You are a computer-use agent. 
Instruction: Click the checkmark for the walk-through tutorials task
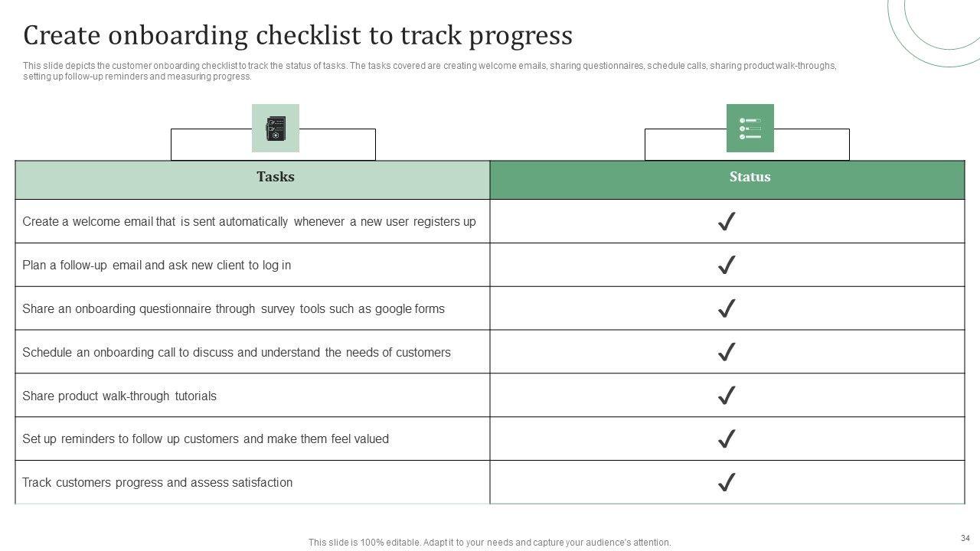[727, 396]
